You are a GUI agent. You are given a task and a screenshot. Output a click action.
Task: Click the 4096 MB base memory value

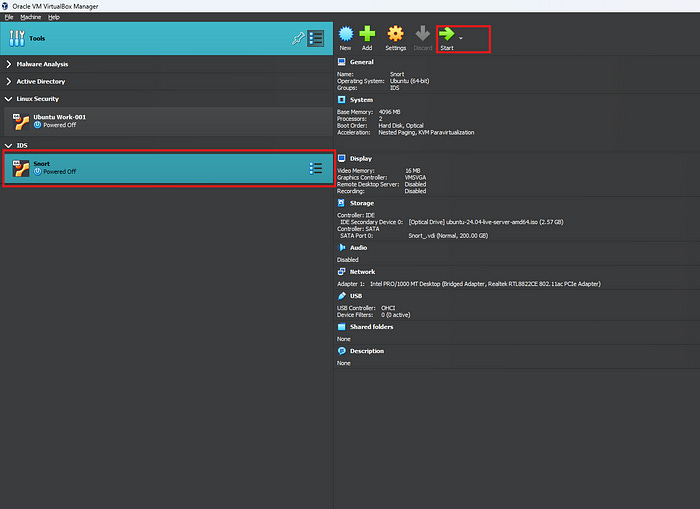click(389, 112)
